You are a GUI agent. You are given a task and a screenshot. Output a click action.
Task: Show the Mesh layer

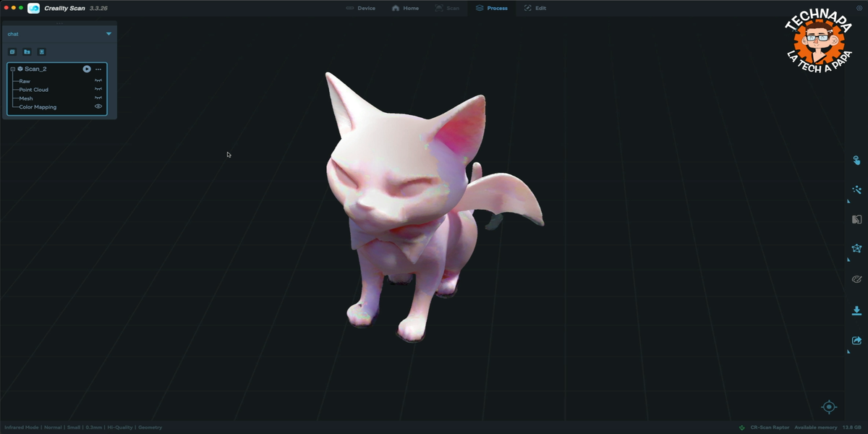click(98, 98)
